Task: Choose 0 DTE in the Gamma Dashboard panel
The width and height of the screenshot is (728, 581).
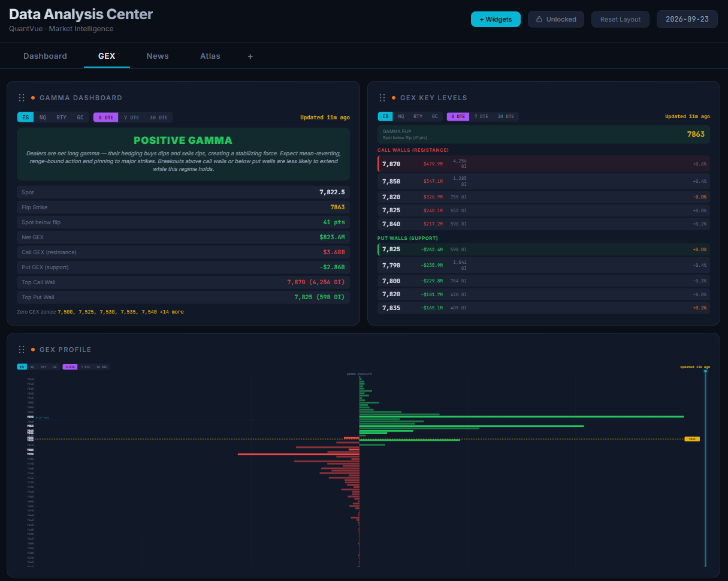Action: 105,118
